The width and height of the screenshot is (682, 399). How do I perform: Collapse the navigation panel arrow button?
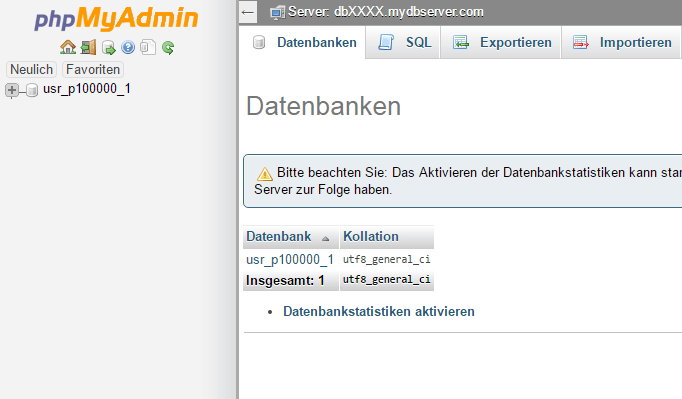pos(248,12)
